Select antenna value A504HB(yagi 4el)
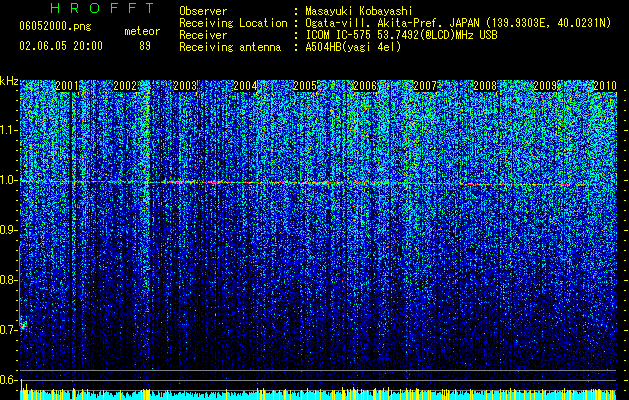Screen dimensions: 629x400 pos(353,47)
